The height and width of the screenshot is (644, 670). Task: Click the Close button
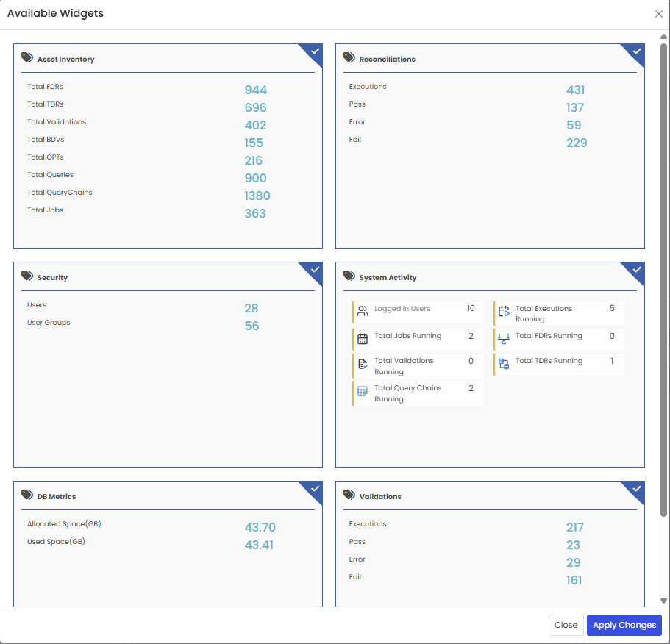point(566,625)
